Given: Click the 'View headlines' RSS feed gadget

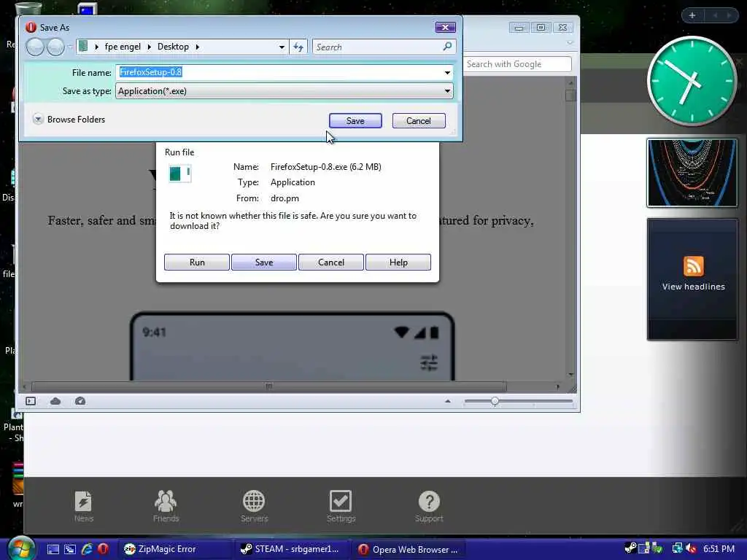Looking at the screenshot, I should pyautogui.click(x=693, y=279).
